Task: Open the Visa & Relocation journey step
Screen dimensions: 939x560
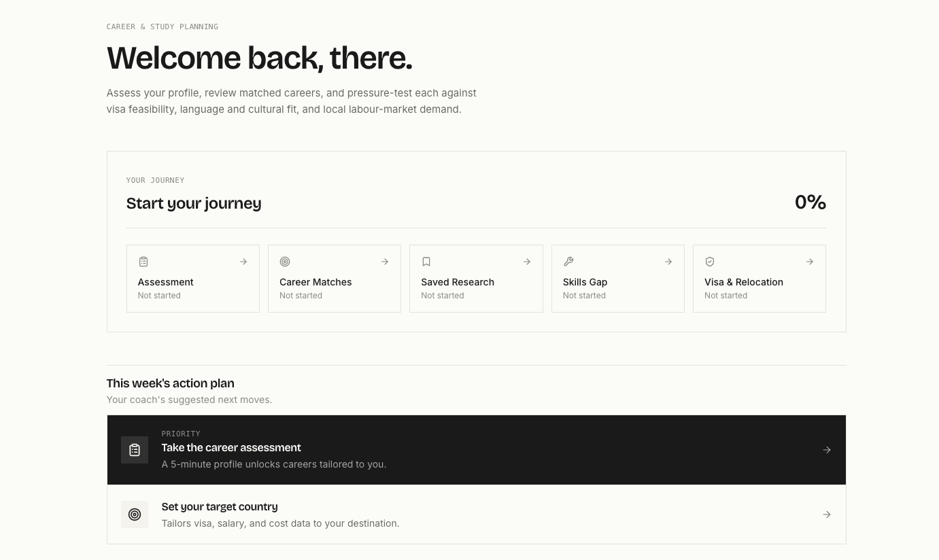Action: click(759, 279)
